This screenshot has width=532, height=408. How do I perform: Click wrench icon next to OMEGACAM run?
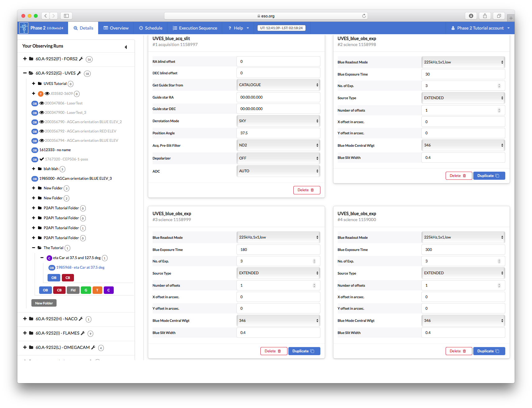93,347
